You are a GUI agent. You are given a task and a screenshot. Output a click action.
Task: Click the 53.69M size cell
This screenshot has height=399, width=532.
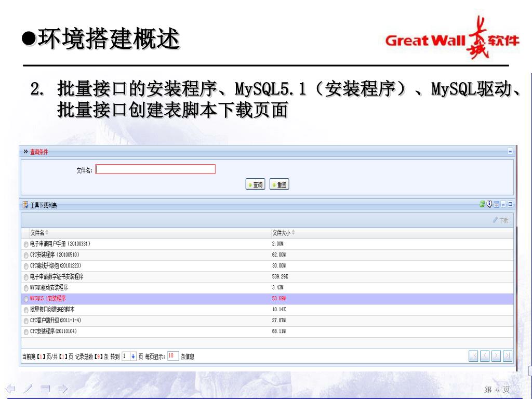coord(279,299)
